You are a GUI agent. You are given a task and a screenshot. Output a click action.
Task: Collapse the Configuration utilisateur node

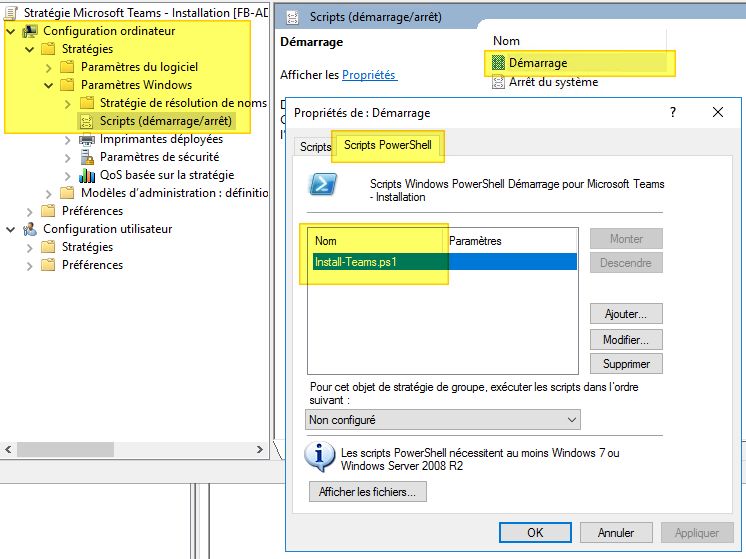(10, 230)
